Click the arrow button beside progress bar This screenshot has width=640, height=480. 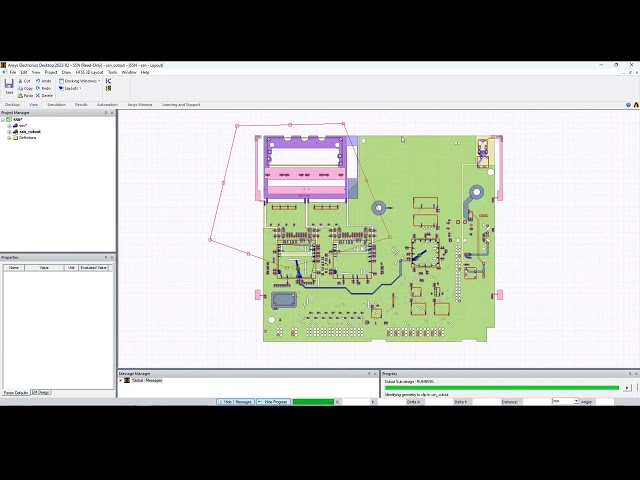627,388
